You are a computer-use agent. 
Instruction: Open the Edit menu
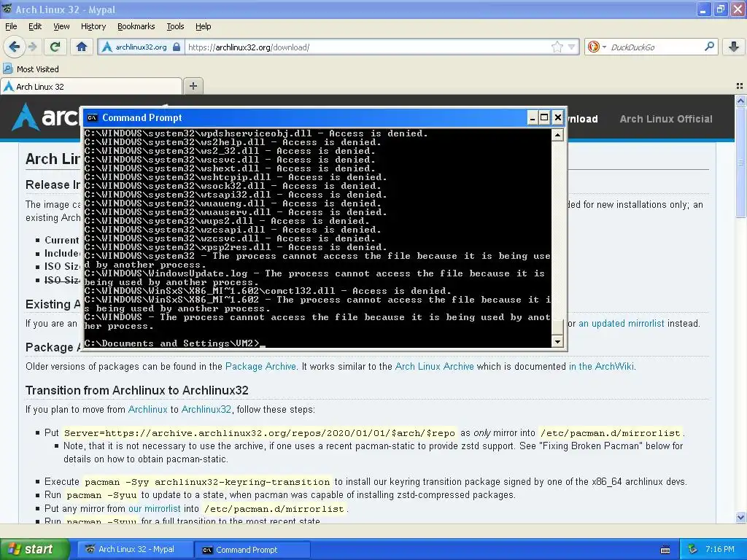[35, 26]
